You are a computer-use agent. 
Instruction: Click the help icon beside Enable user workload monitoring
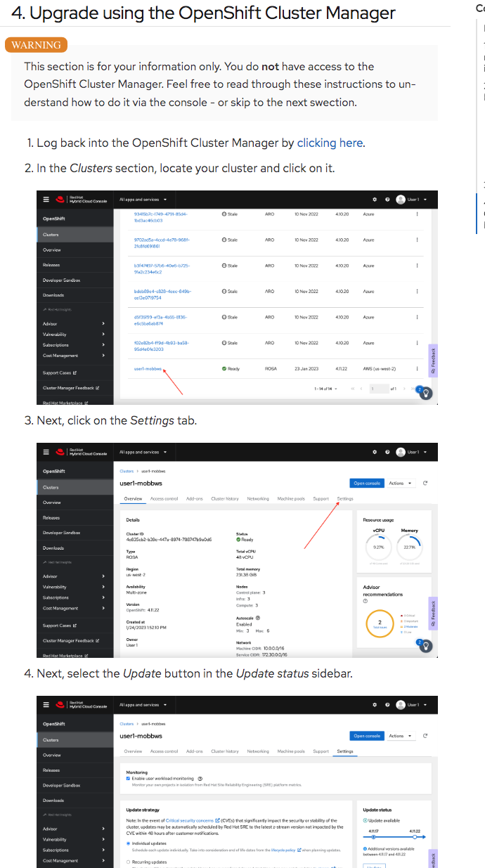coord(201,779)
